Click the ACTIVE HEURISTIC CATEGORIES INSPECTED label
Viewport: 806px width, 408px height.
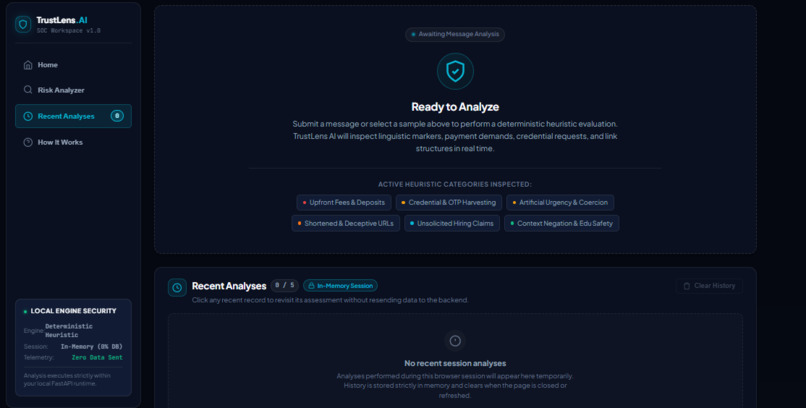pos(455,184)
